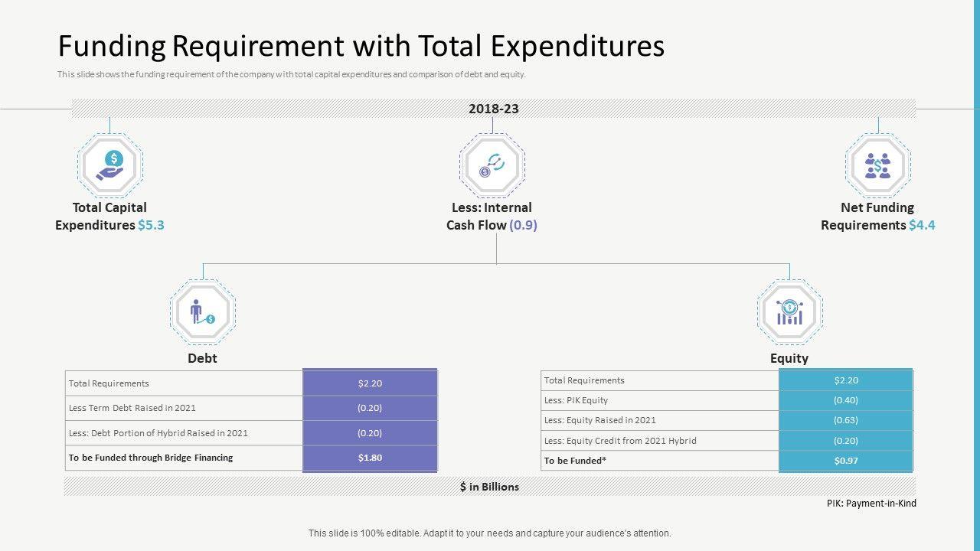This screenshot has height=551, width=980.
Task: Click the 2018-23 period banner
Action: click(493, 109)
